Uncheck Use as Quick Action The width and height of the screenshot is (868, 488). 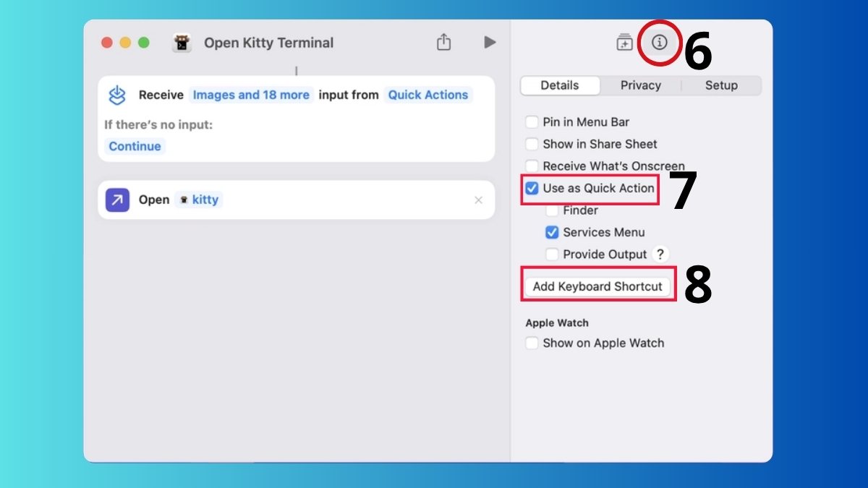[532, 188]
